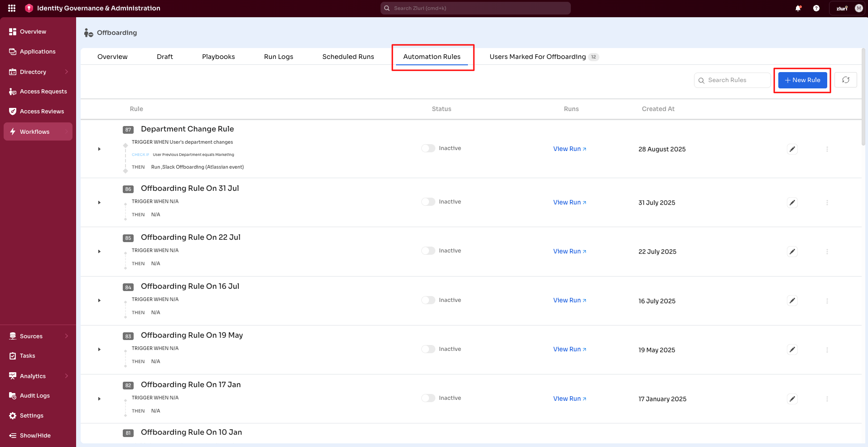This screenshot has width=868, height=447.
Task: Turn on Offboarding Rule On 19 May status
Action: [427, 349]
